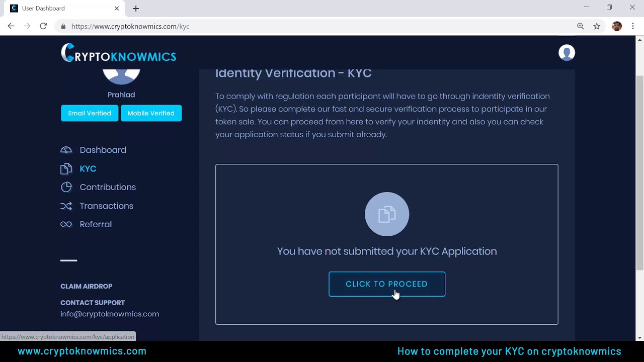Close the User Dashboard tab
Image resolution: width=644 pixels, height=362 pixels.
(x=117, y=9)
